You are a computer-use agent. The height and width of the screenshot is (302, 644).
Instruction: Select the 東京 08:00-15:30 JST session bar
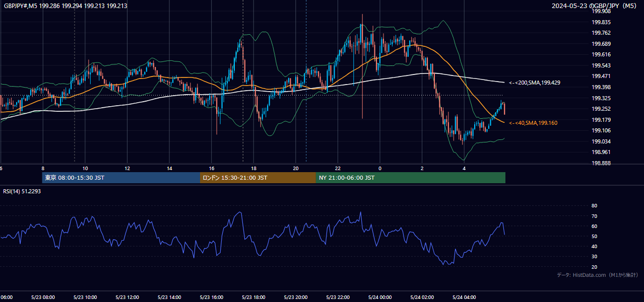pyautogui.click(x=121, y=178)
